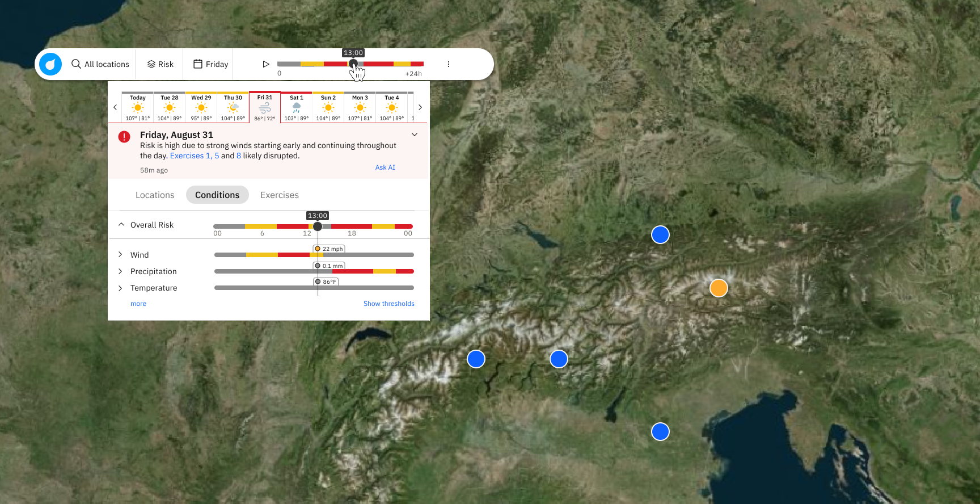The height and width of the screenshot is (504, 980).
Task: Click the Ask AI link
Action: [385, 167]
